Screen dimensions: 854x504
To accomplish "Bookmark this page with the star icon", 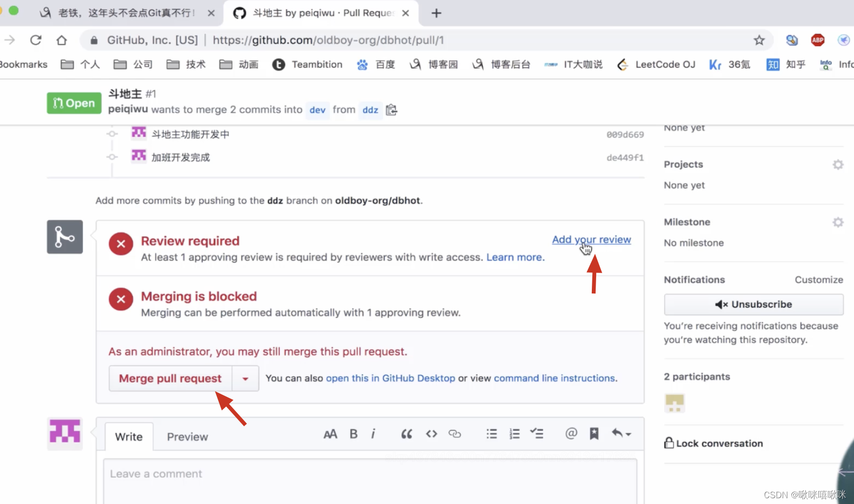I will [x=759, y=40].
